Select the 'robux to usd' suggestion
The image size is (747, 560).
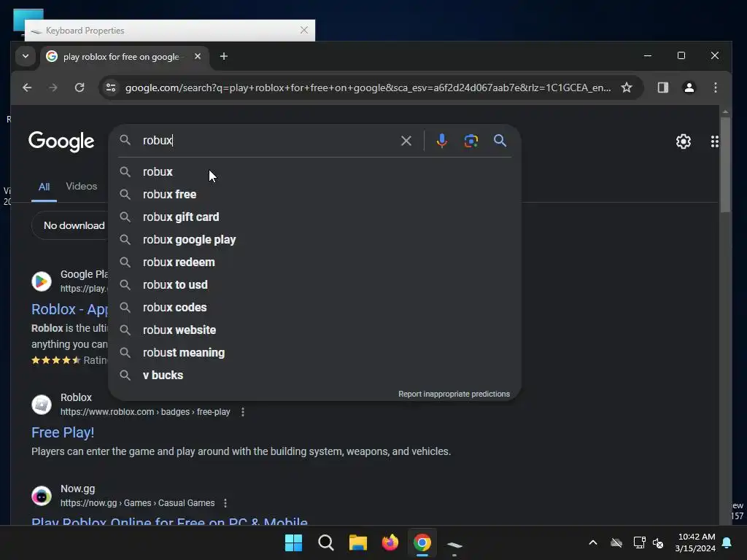[314, 285]
